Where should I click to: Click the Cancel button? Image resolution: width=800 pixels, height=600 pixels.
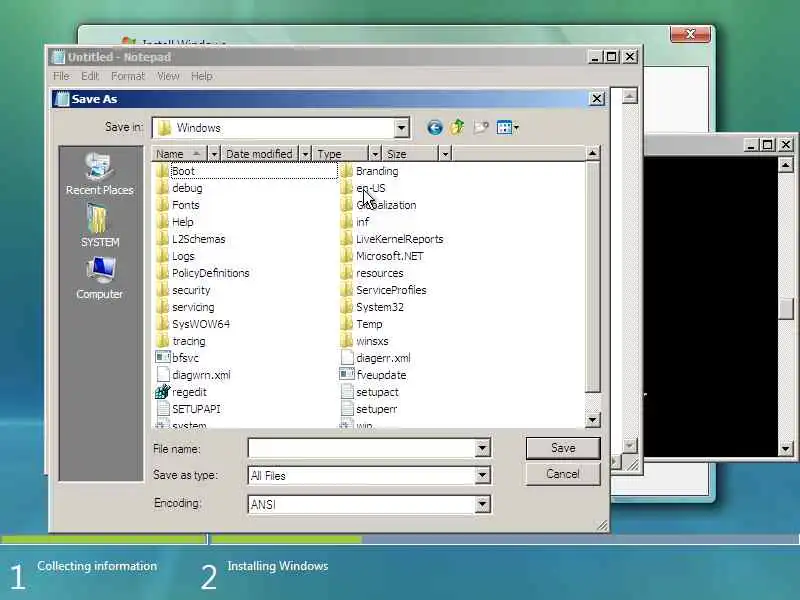(x=563, y=474)
